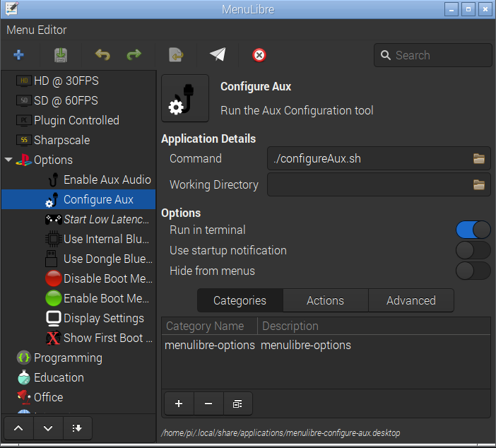Collapse the Options category triangle
Viewport: 496px width, 448px height.
[x=9, y=160]
